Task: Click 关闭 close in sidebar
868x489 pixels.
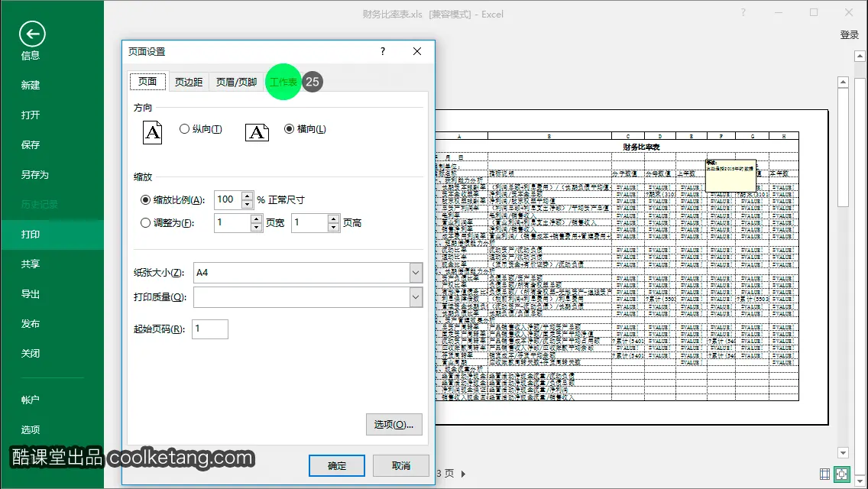Action: point(31,353)
